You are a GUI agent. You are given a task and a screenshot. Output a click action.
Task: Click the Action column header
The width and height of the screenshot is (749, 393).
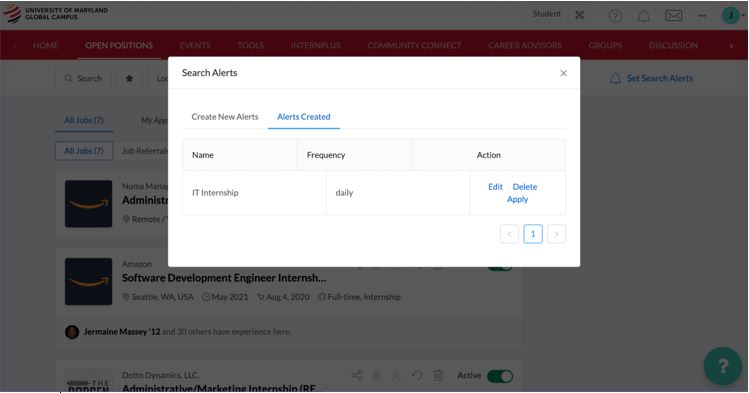point(489,155)
